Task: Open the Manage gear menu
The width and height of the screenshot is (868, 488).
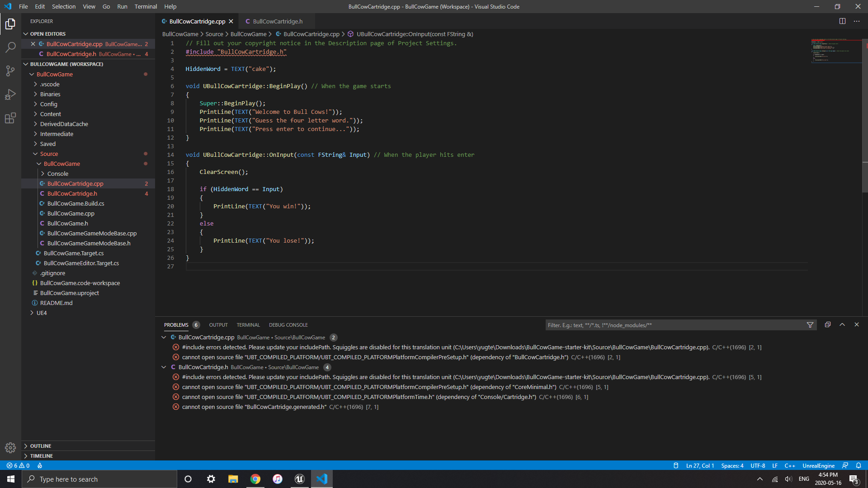Action: click(x=10, y=448)
